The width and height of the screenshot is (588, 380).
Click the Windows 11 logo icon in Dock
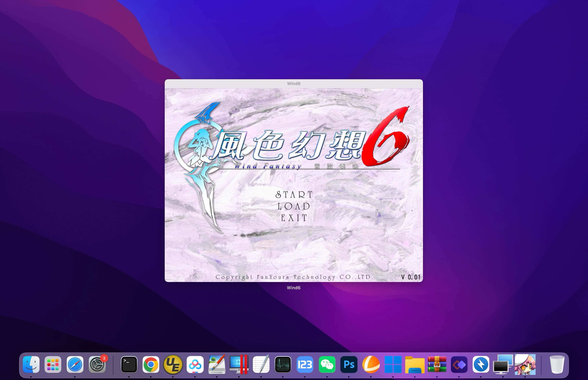coord(393,364)
